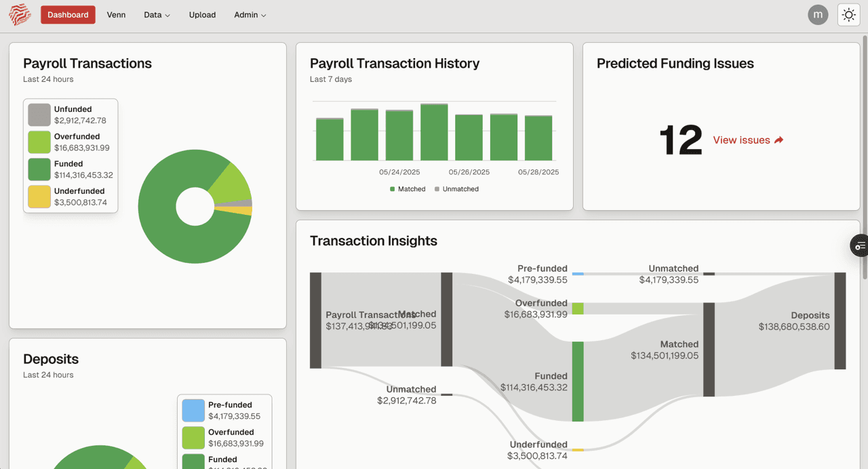Click the Underfunded yellow legend swatch
The width and height of the screenshot is (868, 469).
(39, 197)
